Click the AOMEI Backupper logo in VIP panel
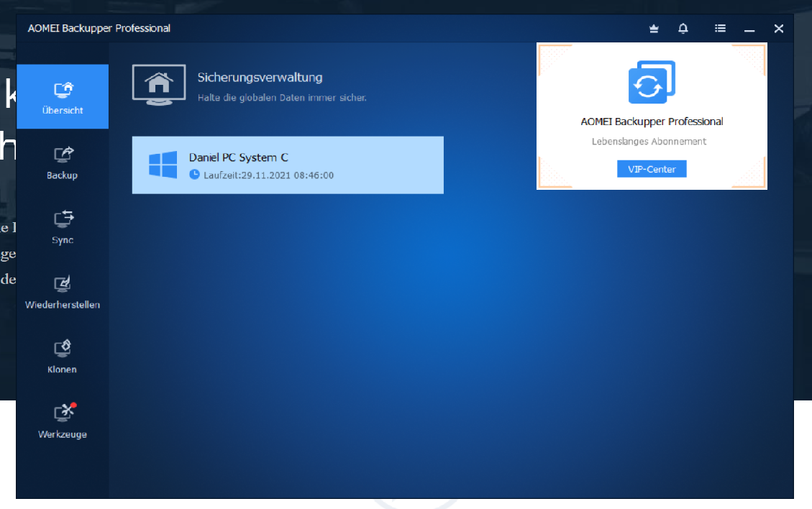Viewport: 812px width, 509px height. coord(652,82)
